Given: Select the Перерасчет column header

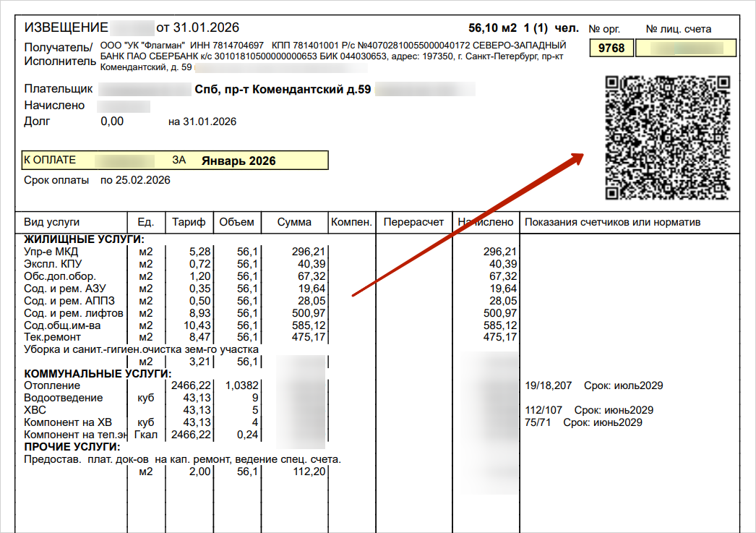Looking at the screenshot, I should (x=414, y=222).
